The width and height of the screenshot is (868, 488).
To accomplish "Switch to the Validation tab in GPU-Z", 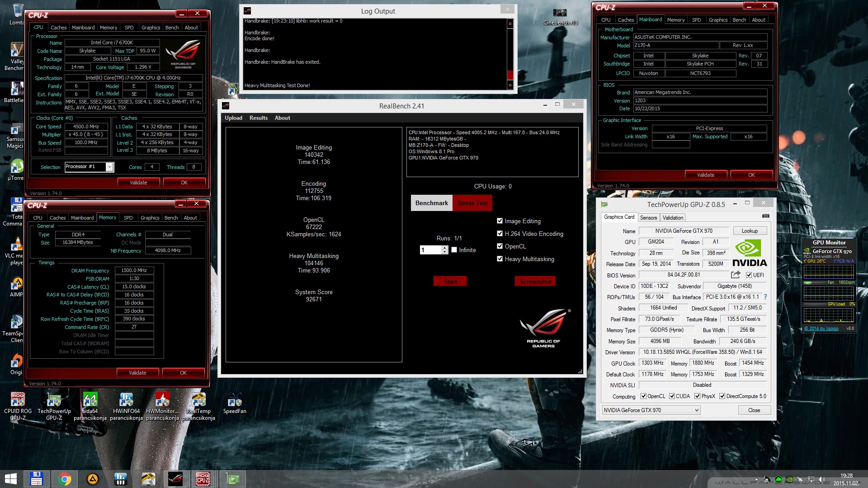I will (673, 218).
